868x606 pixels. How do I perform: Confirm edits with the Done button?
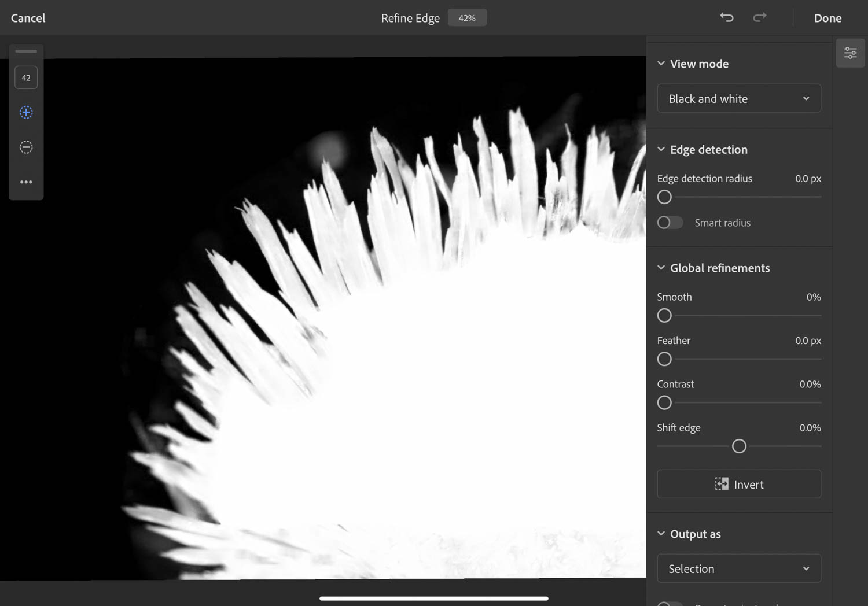827,17
